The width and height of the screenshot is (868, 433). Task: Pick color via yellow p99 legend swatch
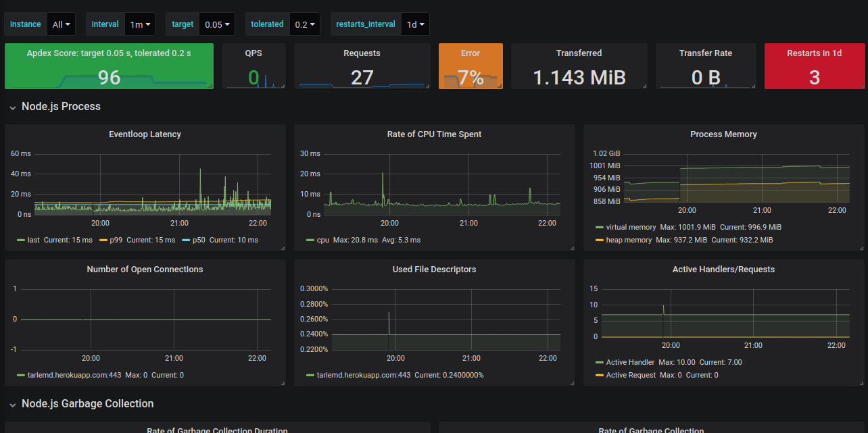click(103, 240)
